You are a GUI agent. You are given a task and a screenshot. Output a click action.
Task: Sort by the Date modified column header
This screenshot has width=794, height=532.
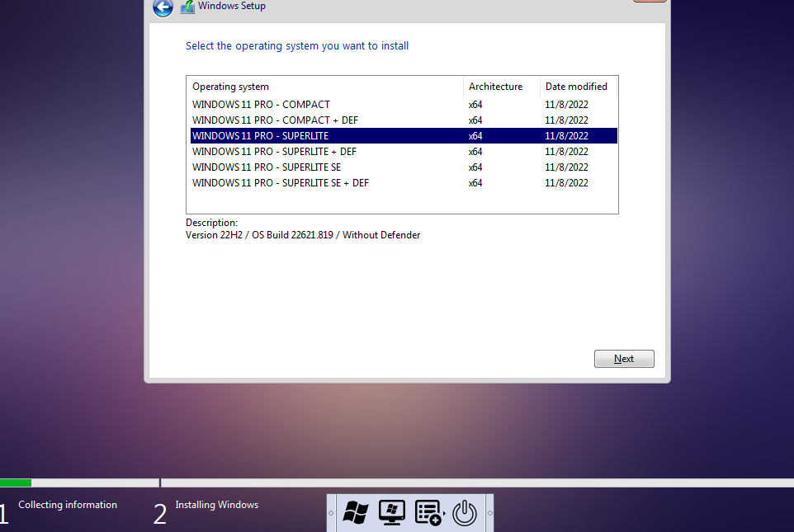(579, 87)
